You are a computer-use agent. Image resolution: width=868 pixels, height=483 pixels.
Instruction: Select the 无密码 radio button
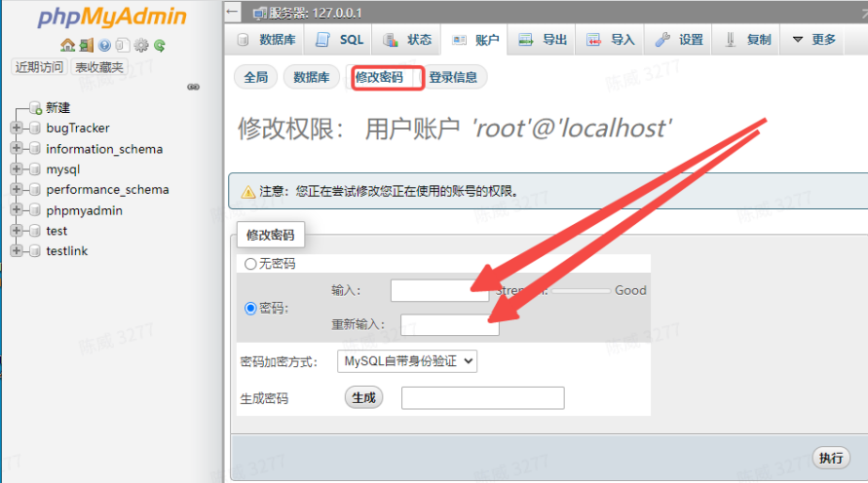point(250,264)
